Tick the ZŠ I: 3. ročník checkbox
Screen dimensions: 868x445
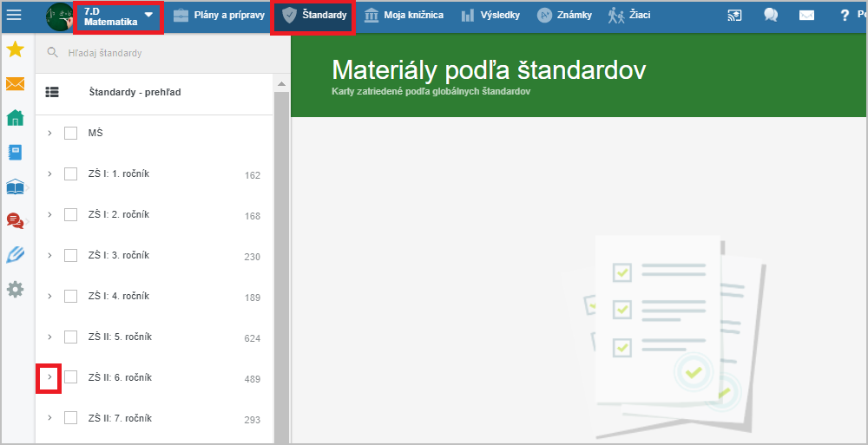tap(71, 255)
